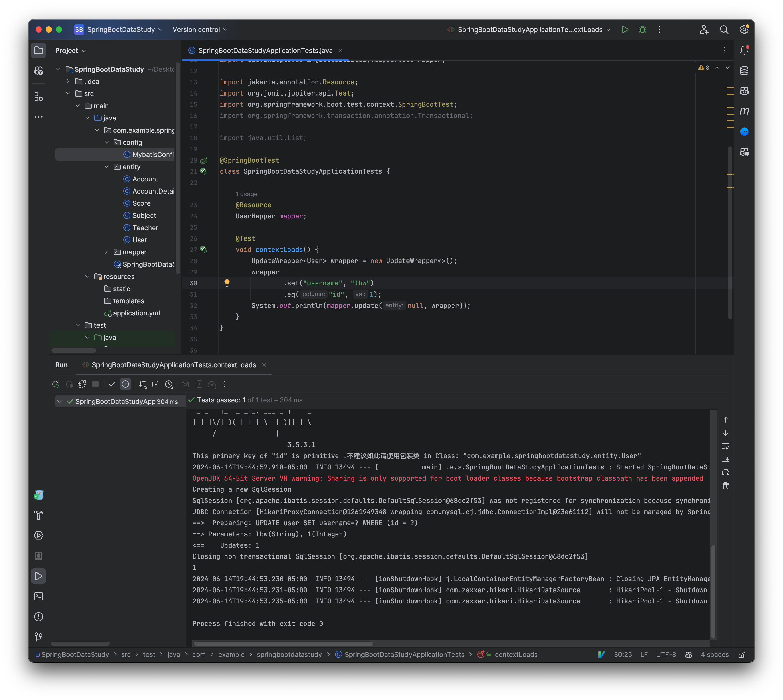Open the Terminal tool window

pos(38,597)
